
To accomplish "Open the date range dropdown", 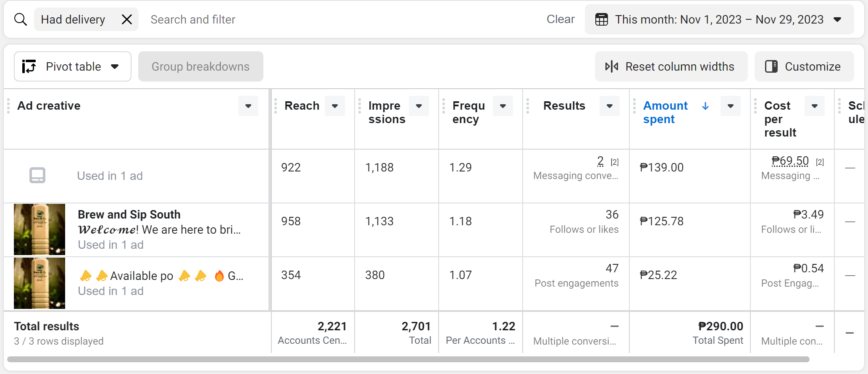I will [x=837, y=19].
